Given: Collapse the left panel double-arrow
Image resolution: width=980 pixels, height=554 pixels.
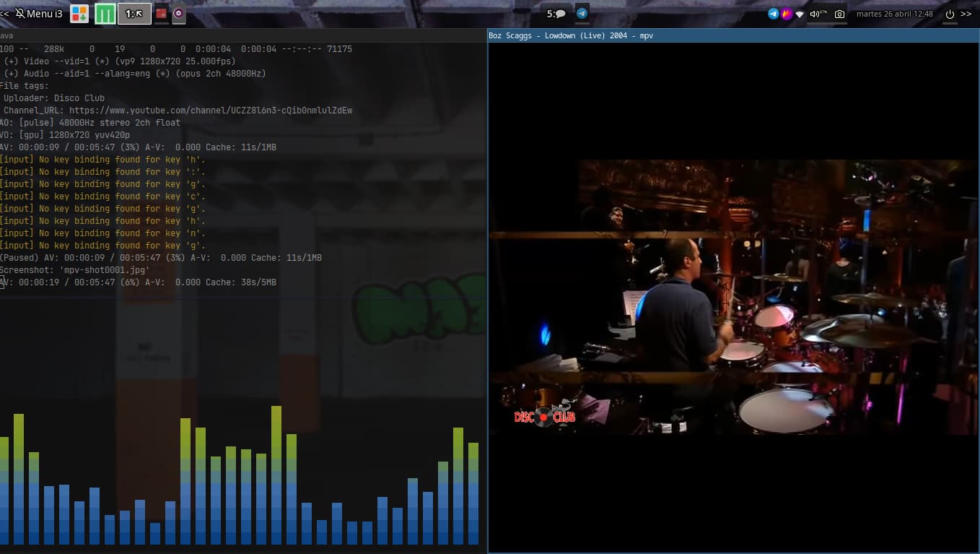Looking at the screenshot, I should (x=5, y=14).
